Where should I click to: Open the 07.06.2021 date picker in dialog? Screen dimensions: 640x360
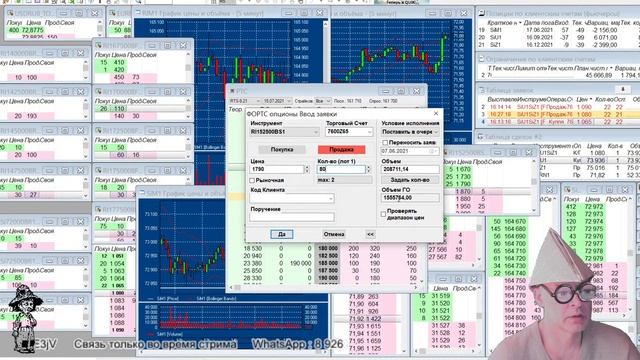410,151
